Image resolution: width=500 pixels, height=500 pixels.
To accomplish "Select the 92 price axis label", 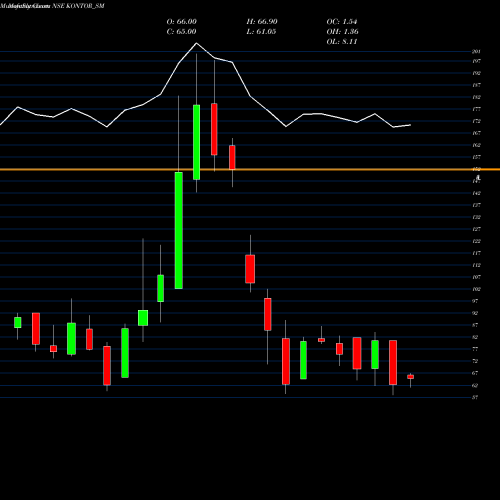I will [x=475, y=313].
